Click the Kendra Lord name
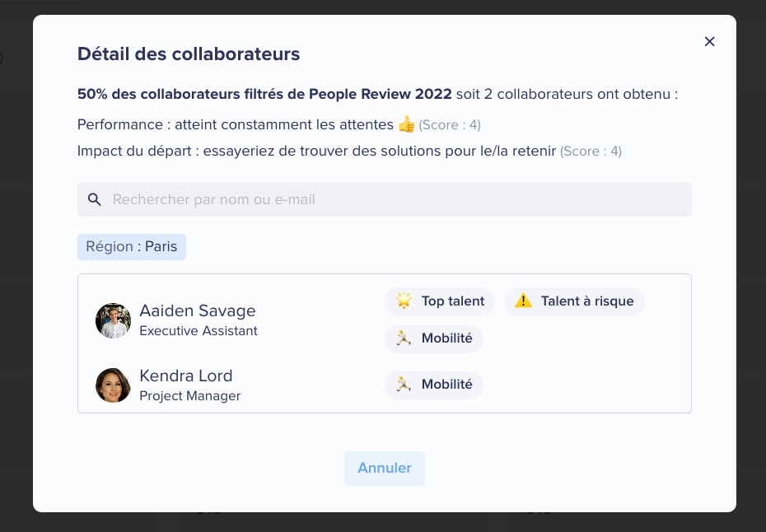Viewport: 766px width, 532px height. click(x=185, y=376)
